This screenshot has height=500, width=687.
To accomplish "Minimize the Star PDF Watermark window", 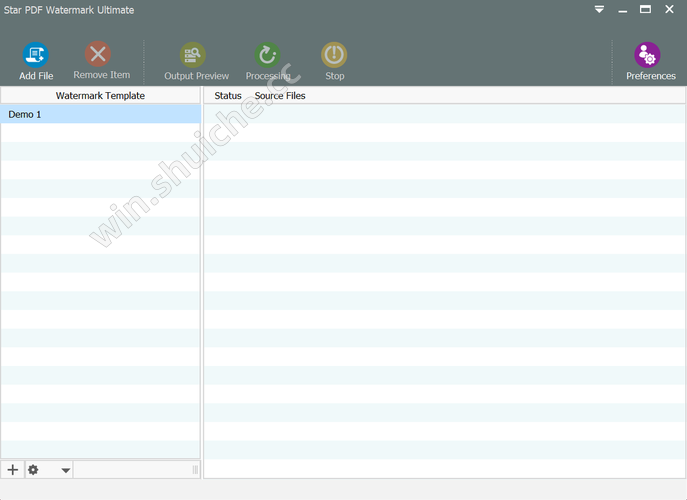I will coord(623,10).
